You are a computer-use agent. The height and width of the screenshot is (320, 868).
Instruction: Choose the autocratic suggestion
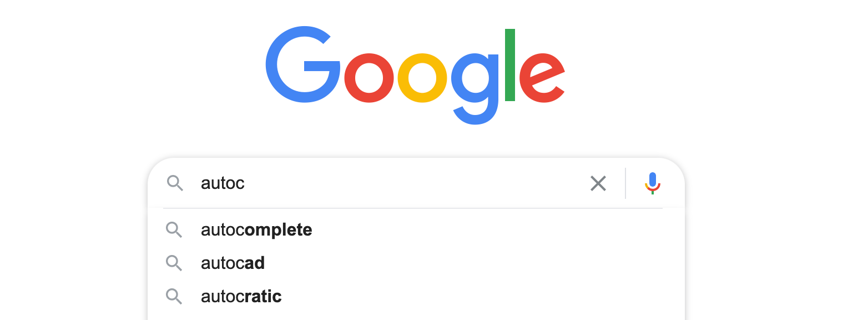[x=241, y=296]
